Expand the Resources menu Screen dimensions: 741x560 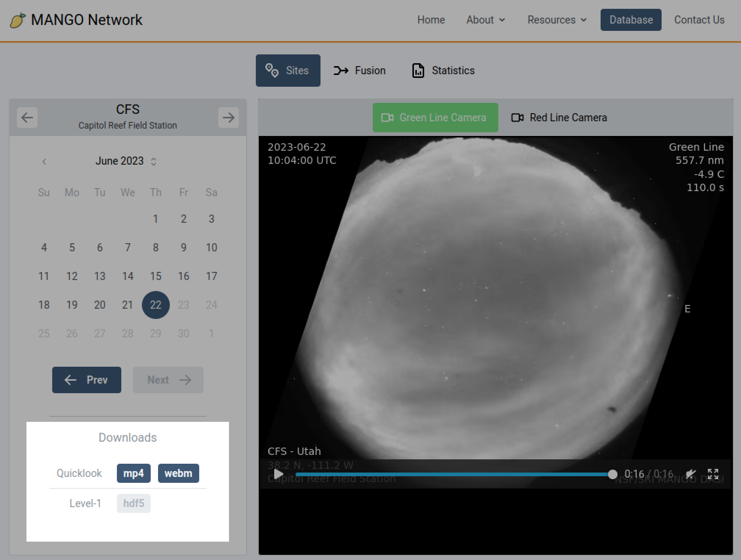click(x=557, y=20)
